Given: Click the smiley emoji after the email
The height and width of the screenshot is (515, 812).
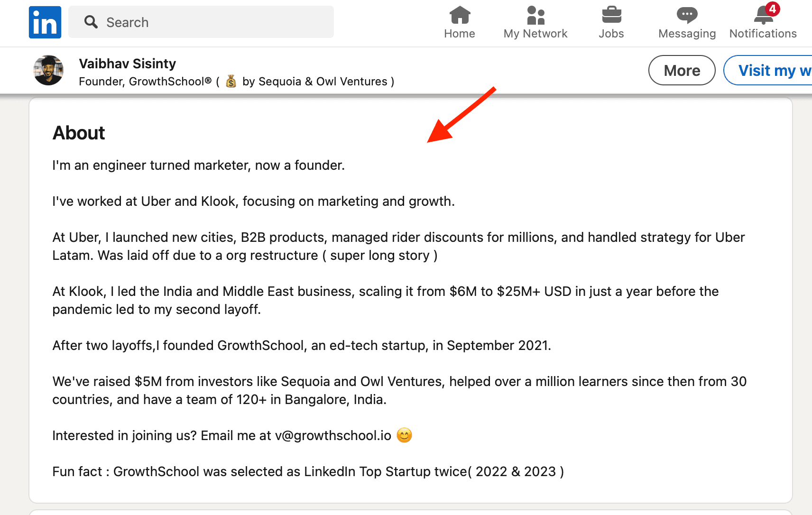Looking at the screenshot, I should coord(404,435).
